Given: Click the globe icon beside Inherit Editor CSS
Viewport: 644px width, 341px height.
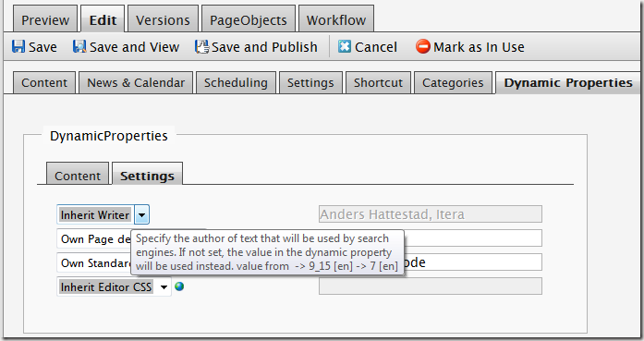Looking at the screenshot, I should click(x=179, y=286).
